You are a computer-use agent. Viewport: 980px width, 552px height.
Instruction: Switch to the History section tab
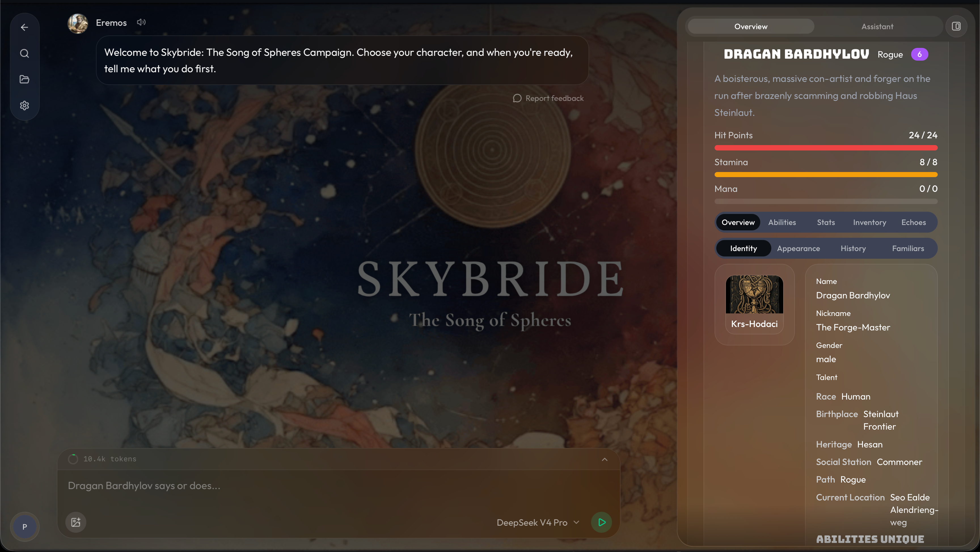pos(853,248)
